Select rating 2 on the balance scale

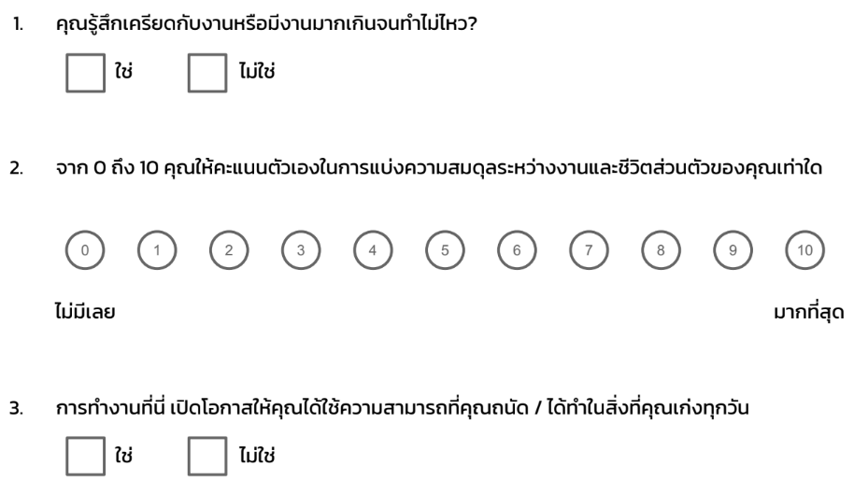tap(229, 250)
